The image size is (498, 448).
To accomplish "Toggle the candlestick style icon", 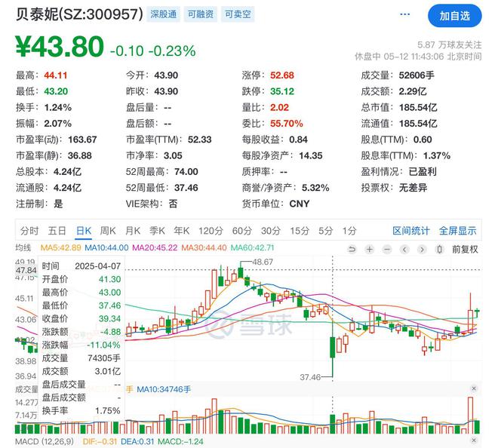I will (x=440, y=249).
